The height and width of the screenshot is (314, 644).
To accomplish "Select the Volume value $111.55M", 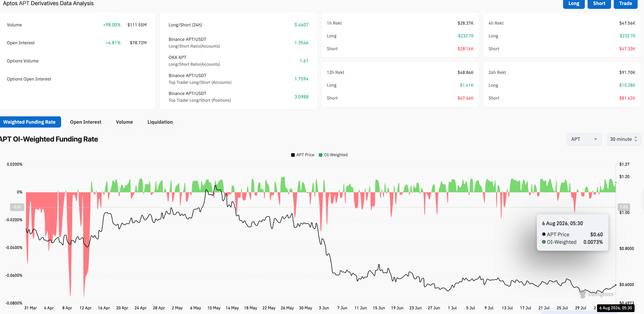I will (137, 25).
